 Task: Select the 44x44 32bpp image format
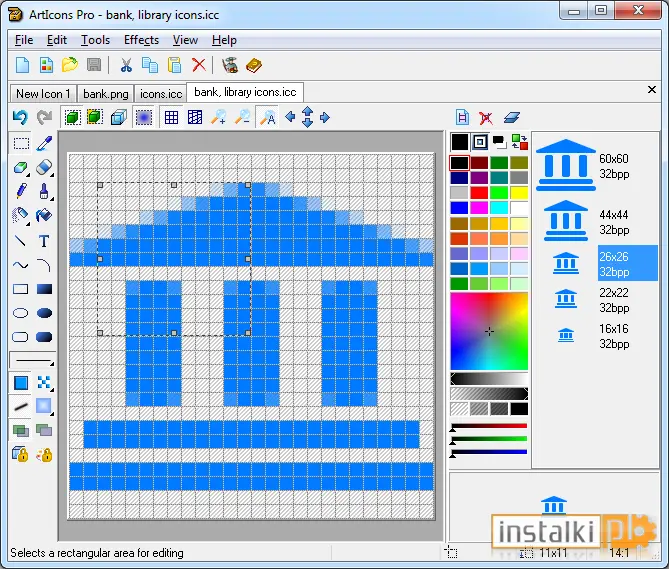click(614, 222)
